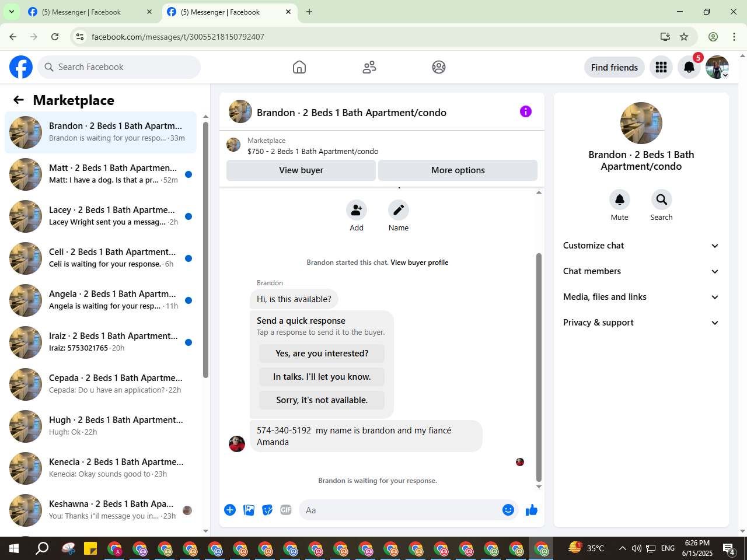Click the conversation list scrollbar
This screenshot has height=560, width=747.
pyautogui.click(x=205, y=251)
